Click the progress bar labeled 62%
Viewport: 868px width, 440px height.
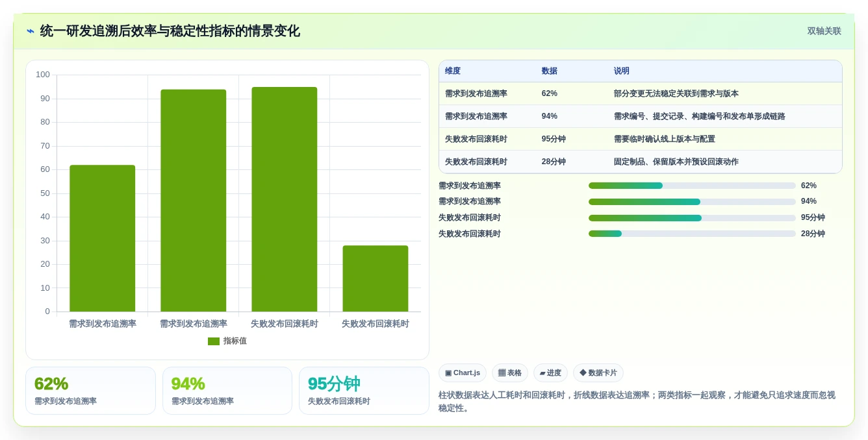[692, 186]
